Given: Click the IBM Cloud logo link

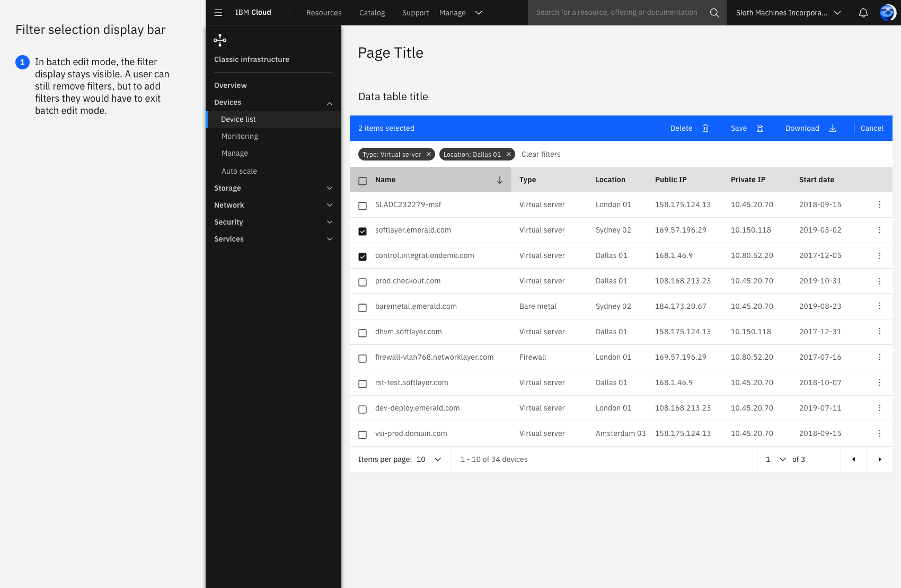Looking at the screenshot, I should (253, 12).
